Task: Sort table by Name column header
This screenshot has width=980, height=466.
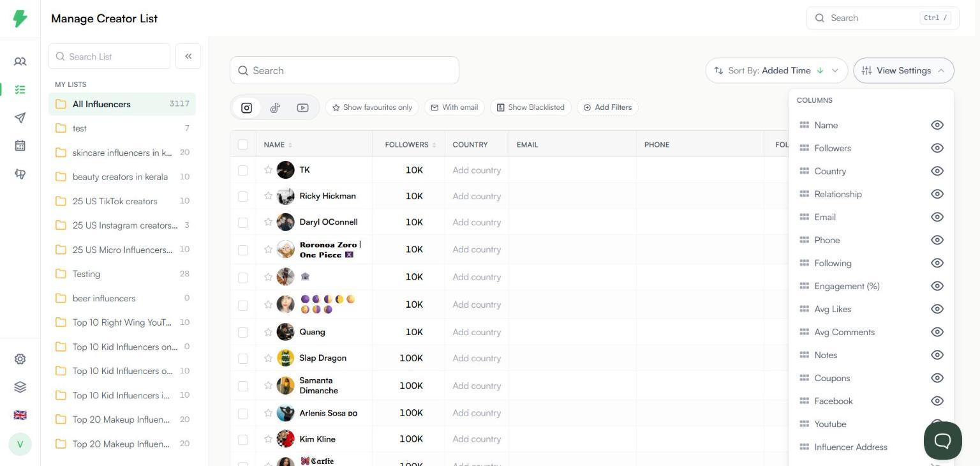Action: (x=278, y=145)
